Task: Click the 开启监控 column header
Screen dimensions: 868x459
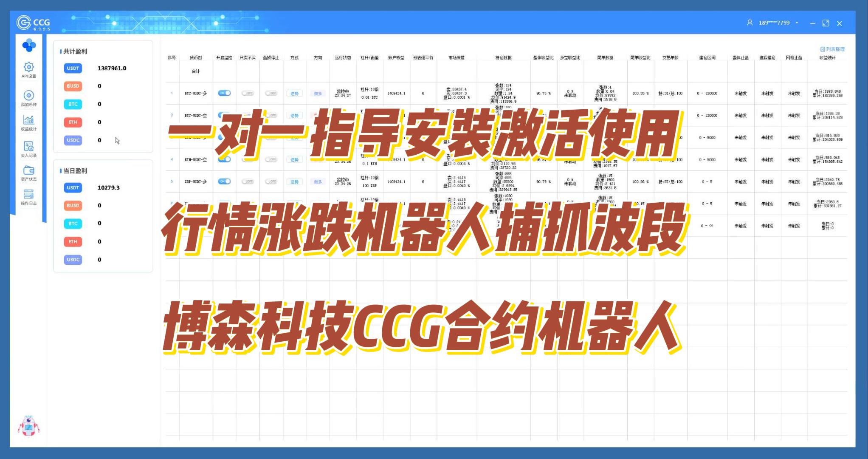Action: pos(224,58)
